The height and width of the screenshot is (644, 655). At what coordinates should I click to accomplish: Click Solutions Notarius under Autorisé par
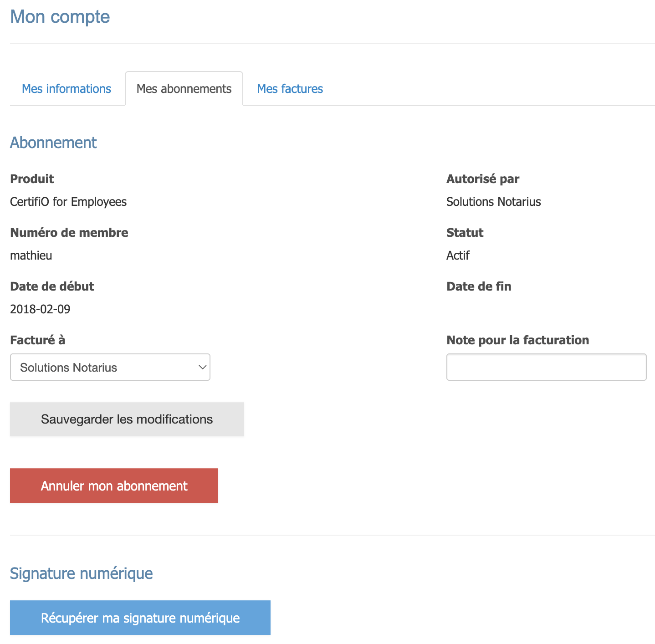(493, 202)
